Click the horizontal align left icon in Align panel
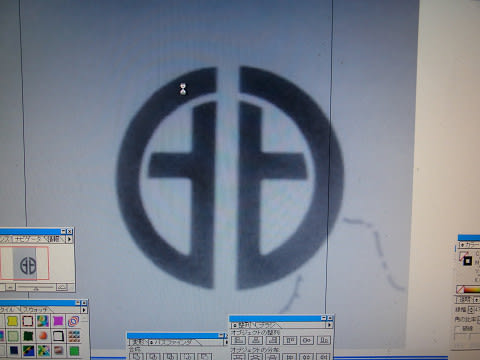The image size is (480, 360). pyautogui.click(x=238, y=340)
